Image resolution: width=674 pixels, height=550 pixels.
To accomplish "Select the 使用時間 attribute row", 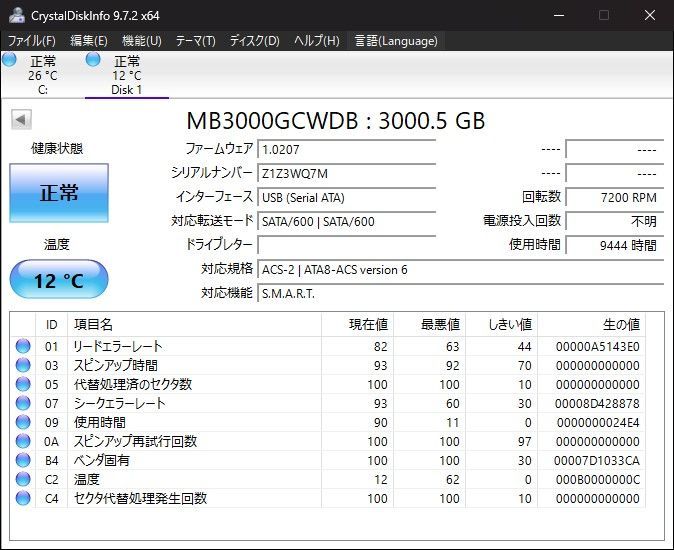I will pyautogui.click(x=328, y=422).
